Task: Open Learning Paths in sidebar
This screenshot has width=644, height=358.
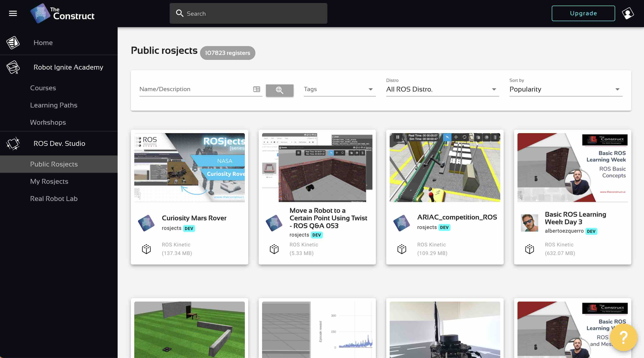Action: tap(54, 105)
